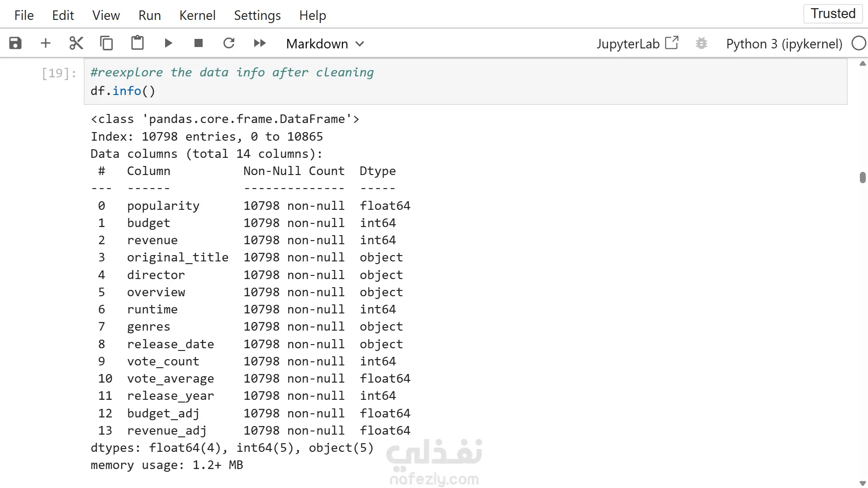Select the Python 3 (ipykernel) kernel name
This screenshot has height=488, width=868.
click(784, 44)
